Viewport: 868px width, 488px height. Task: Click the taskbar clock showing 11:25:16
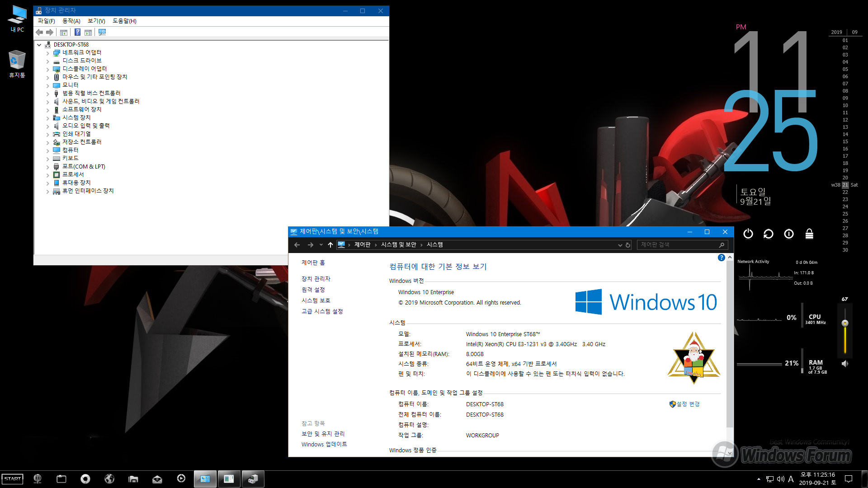(x=817, y=479)
